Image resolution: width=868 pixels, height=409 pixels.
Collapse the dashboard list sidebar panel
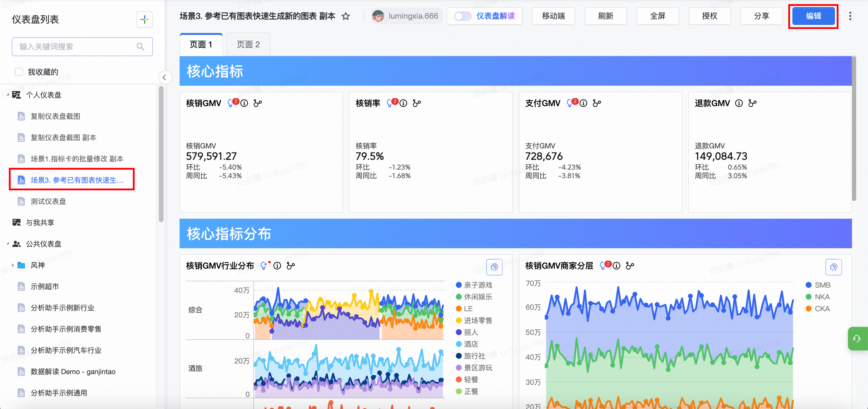pos(164,77)
